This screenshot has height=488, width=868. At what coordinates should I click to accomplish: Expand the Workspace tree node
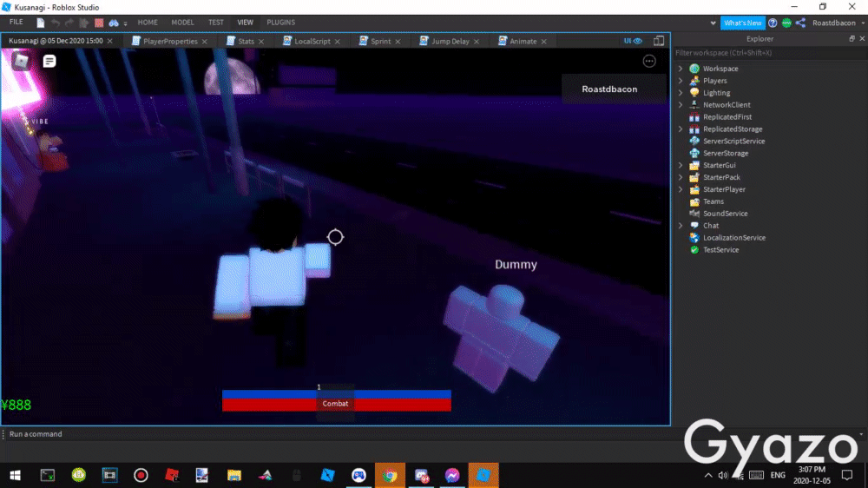click(x=681, y=69)
